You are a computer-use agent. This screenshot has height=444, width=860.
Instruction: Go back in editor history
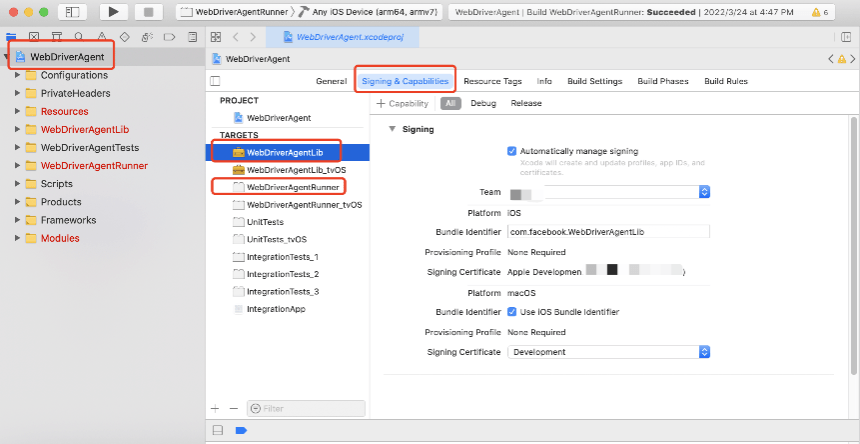(x=235, y=37)
